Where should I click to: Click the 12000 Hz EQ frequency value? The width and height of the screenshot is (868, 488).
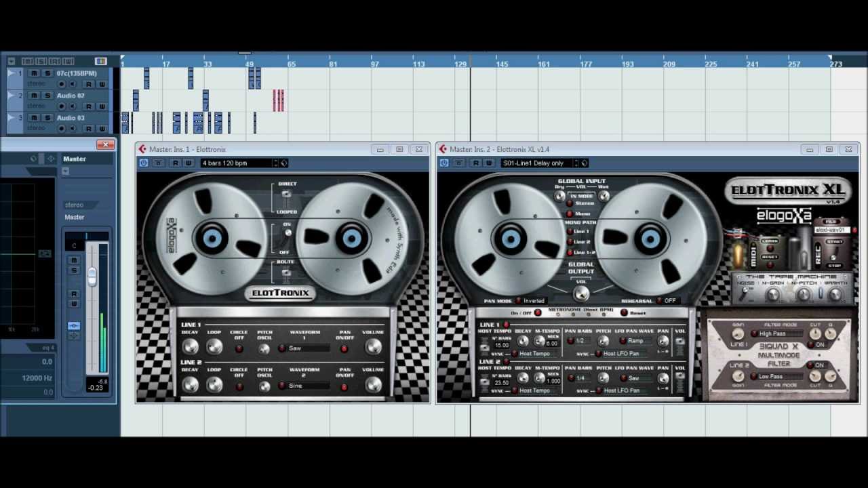click(37, 378)
